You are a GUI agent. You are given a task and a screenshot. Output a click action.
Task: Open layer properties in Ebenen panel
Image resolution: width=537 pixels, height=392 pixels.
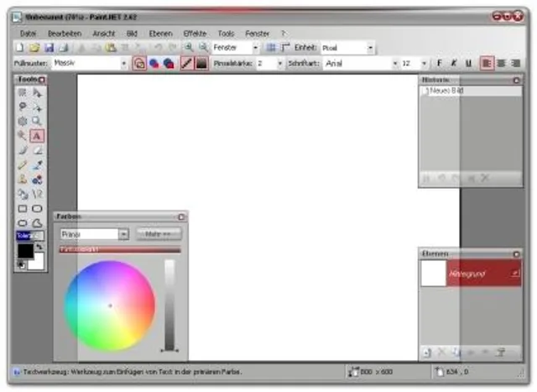point(500,353)
